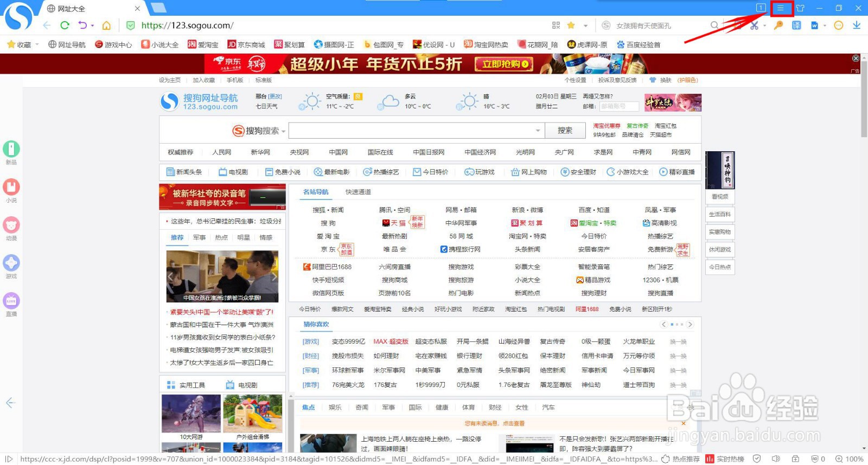Toggle sidebar panel icon in status bar
The height and width of the screenshot is (465, 868).
tap(9, 459)
